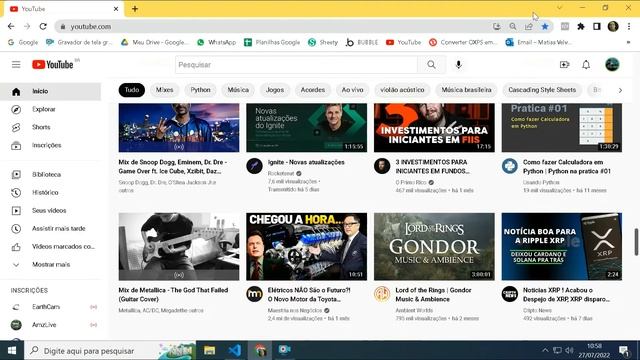Screen dimensions: 640x360
Task: Open File Explorer from the taskbar
Action: click(209, 351)
